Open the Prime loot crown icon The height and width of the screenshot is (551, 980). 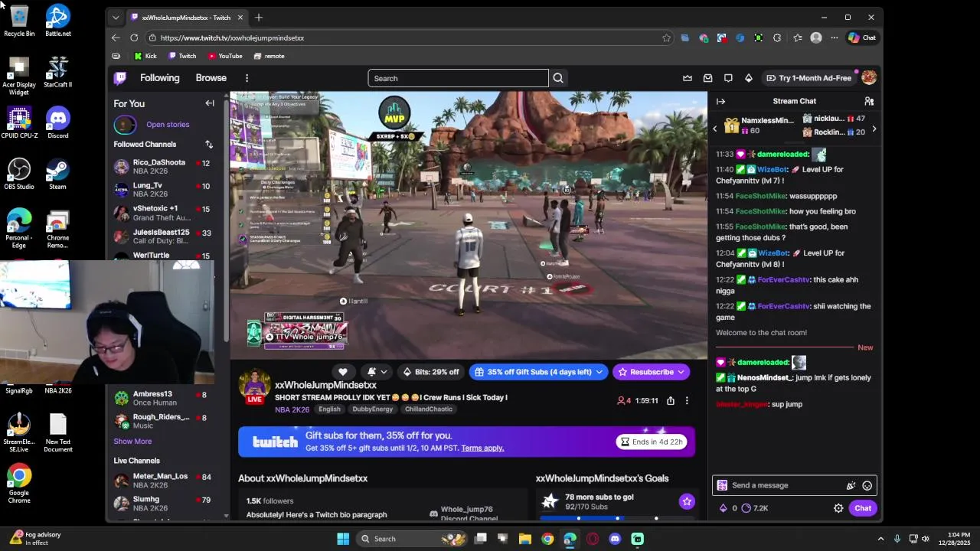click(x=688, y=78)
